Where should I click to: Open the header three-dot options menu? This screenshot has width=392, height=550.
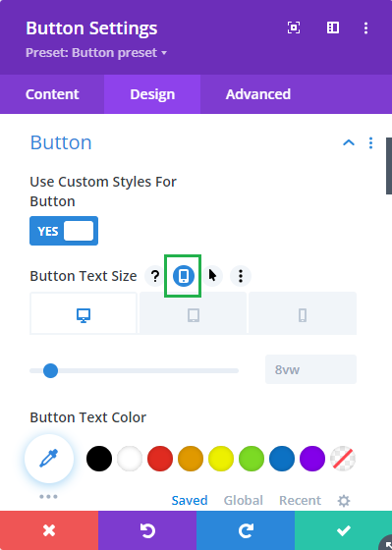tap(365, 28)
